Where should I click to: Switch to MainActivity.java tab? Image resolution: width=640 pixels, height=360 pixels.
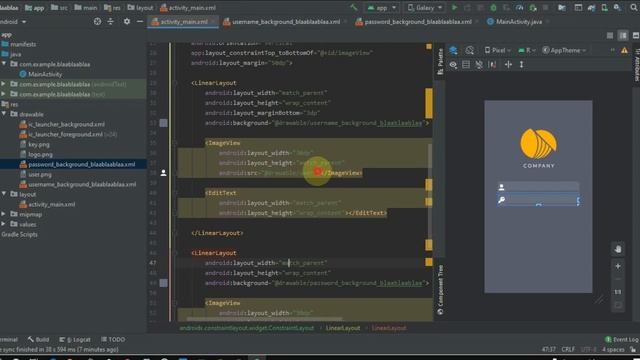[x=519, y=22]
